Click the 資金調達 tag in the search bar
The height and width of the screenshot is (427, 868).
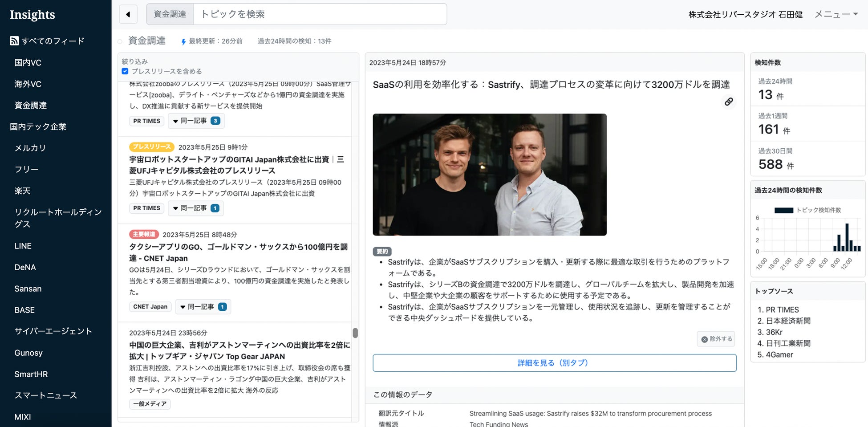170,14
